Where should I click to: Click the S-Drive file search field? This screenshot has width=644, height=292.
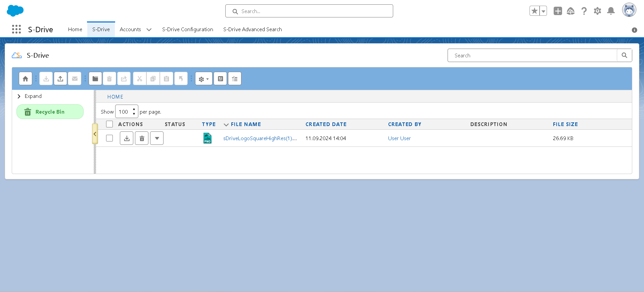coord(532,56)
